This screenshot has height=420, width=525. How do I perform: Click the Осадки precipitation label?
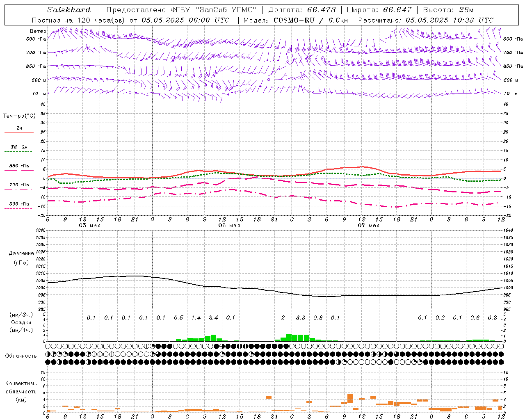(x=21, y=322)
